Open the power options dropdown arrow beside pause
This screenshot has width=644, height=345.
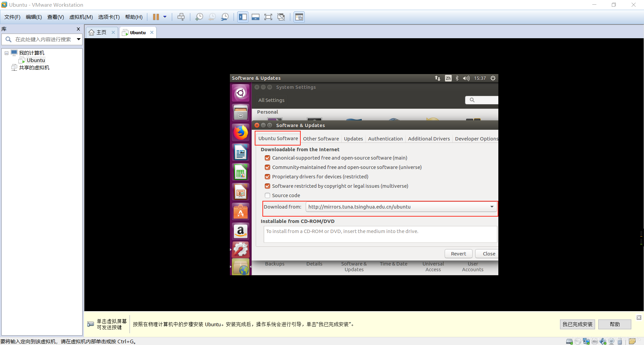point(165,17)
